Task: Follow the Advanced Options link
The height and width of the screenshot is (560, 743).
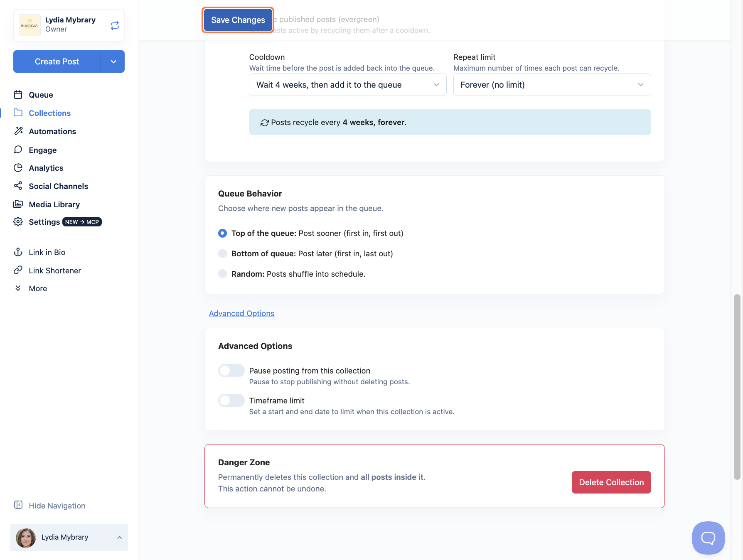Action: click(x=241, y=313)
